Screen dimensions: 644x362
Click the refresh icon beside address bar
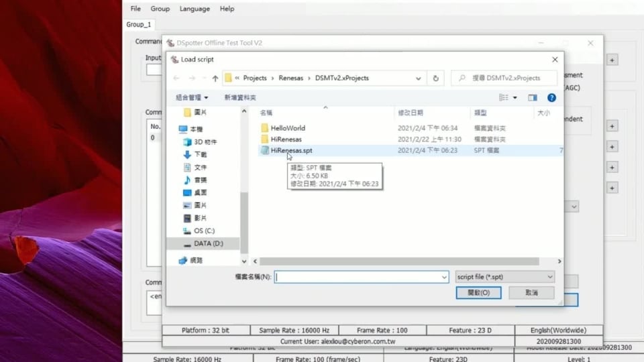click(436, 78)
